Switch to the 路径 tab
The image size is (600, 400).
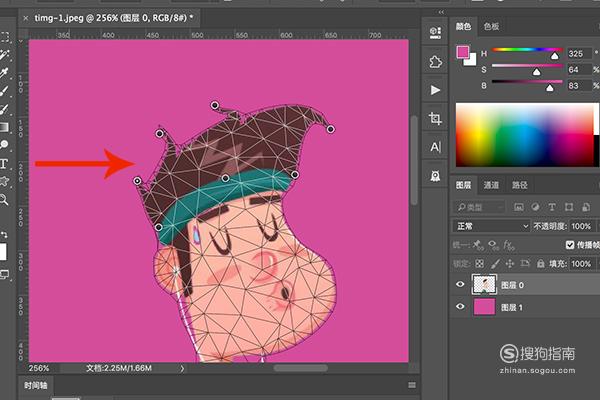coord(520,185)
